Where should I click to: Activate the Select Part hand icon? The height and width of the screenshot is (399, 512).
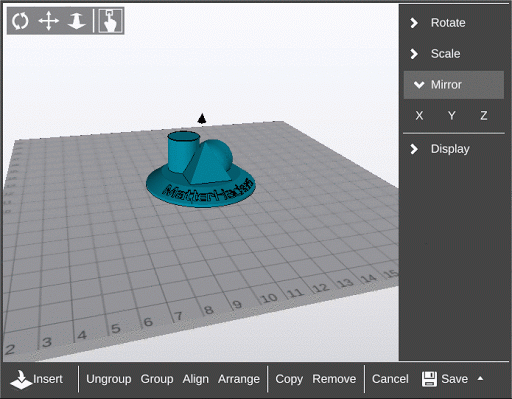tap(110, 21)
